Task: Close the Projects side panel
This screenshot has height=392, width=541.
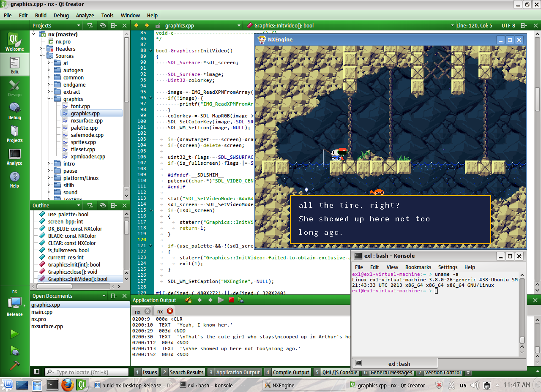Action: 125,25
